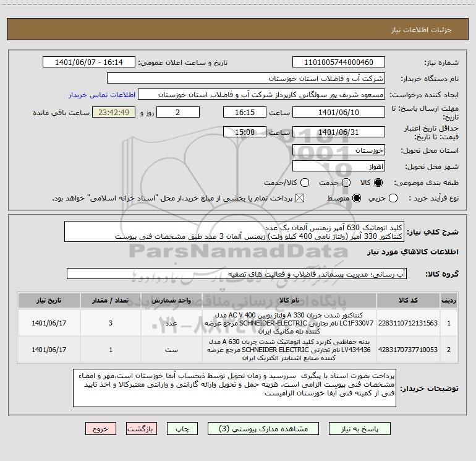
Task: Click the public announcement date field 1401/06/07
Action: point(89,62)
